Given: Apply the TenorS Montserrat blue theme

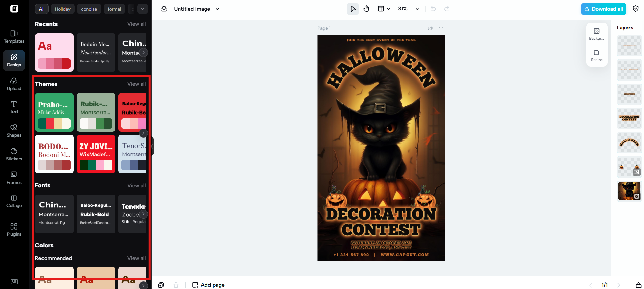Looking at the screenshot, I should [132, 154].
